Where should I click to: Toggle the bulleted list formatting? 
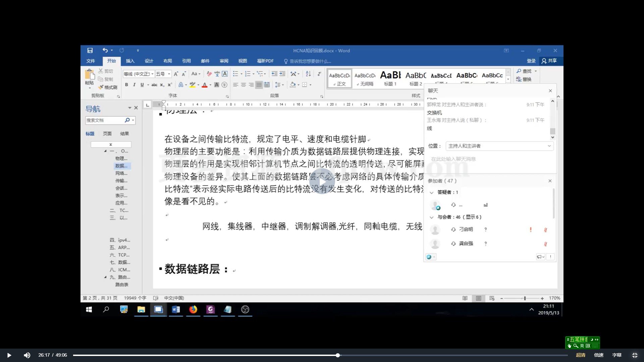(x=236, y=73)
